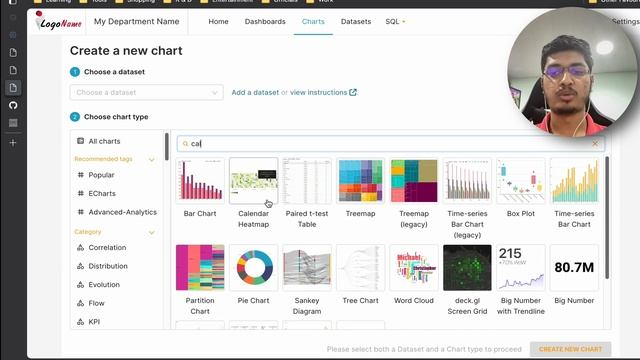The width and height of the screenshot is (640, 360).
Task: Select All charts in the sidebar
Action: coord(104,141)
